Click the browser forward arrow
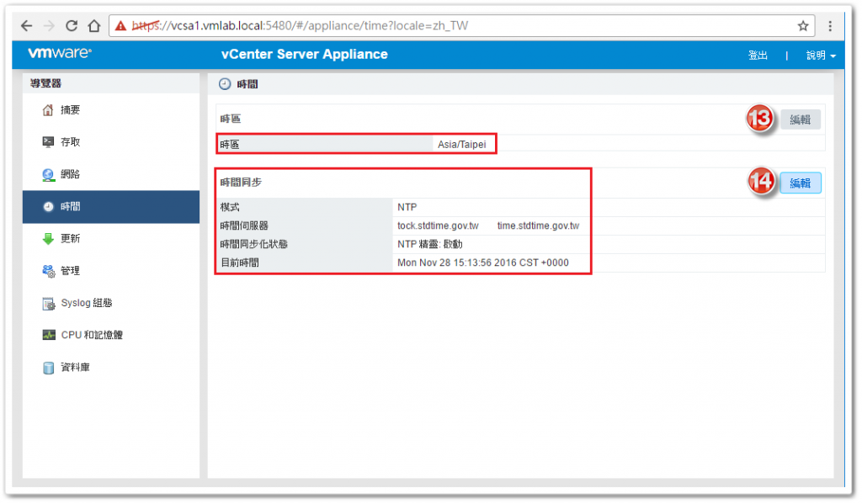Viewport: 862px width, 504px height. tap(49, 26)
